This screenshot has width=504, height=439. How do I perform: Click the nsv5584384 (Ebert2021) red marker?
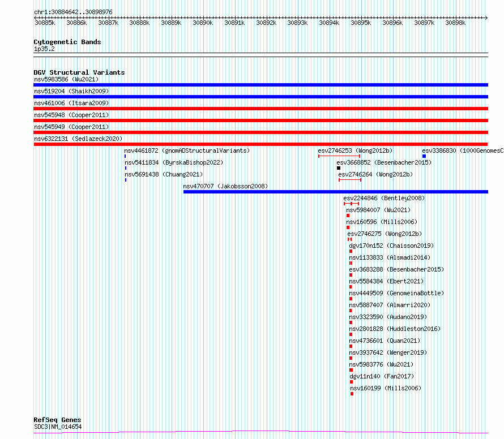pyautogui.click(x=351, y=287)
